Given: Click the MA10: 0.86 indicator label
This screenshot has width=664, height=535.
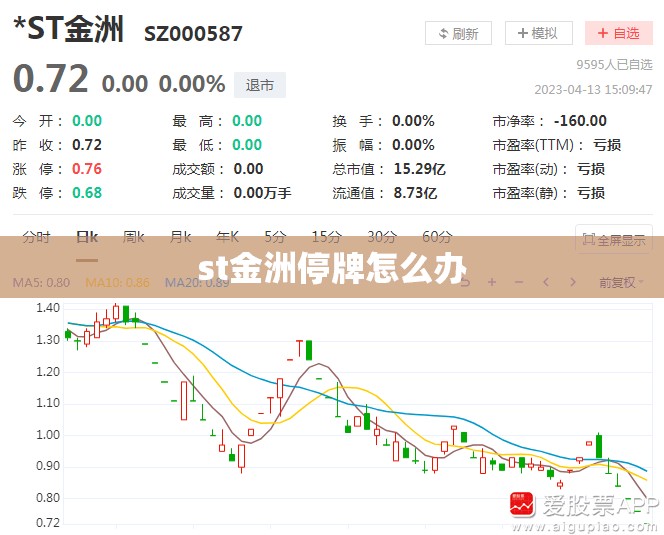Looking at the screenshot, I should click(117, 283).
